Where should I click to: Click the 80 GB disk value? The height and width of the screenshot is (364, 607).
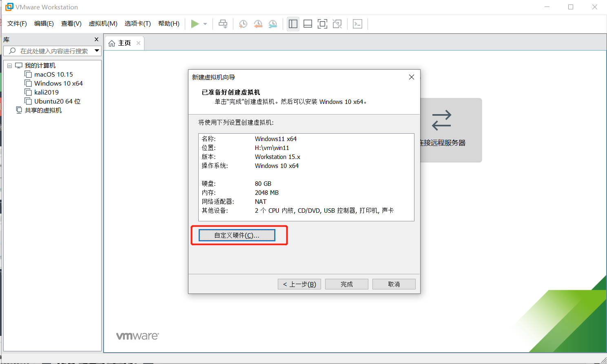point(263,184)
